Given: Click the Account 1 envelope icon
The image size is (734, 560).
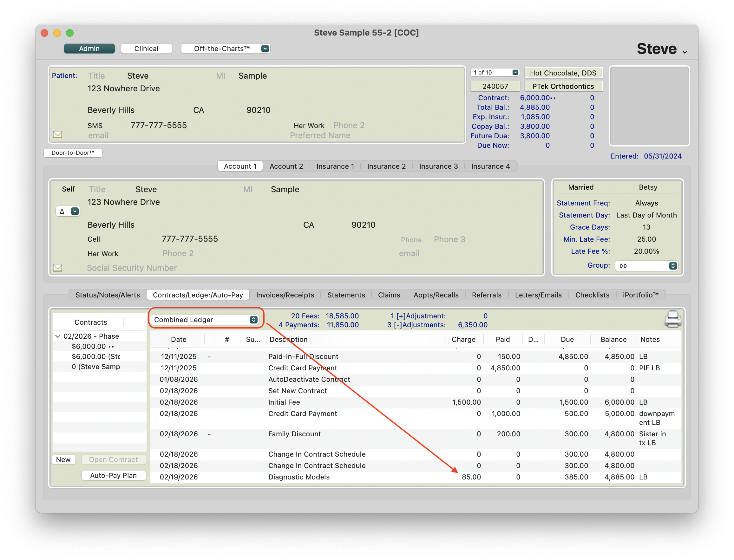Looking at the screenshot, I should [x=58, y=268].
